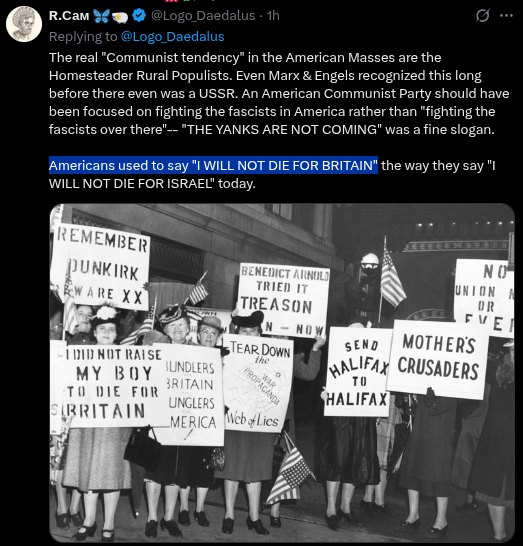Open the 1h timestamp permalink

pos(273,16)
